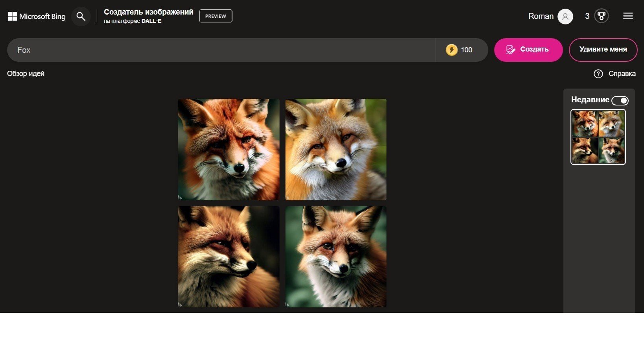Focus the prompt field containing Fox

pos(220,50)
